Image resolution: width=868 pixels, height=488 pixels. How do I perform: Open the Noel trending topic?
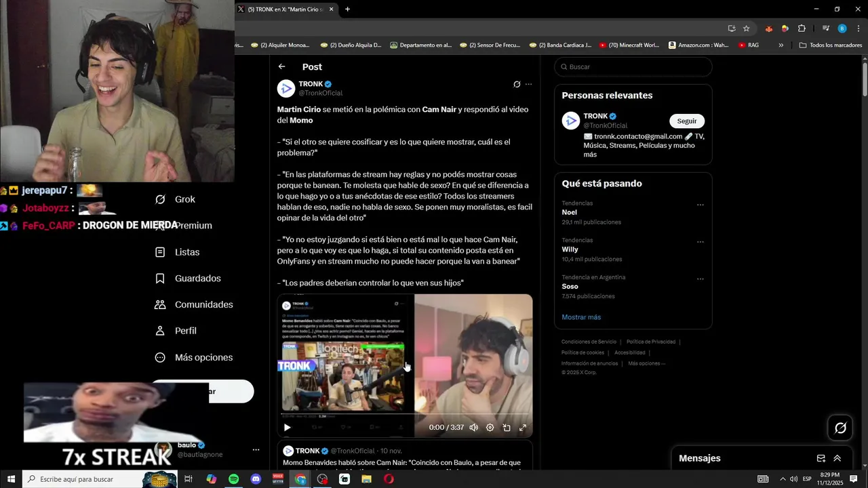pyautogui.click(x=570, y=212)
